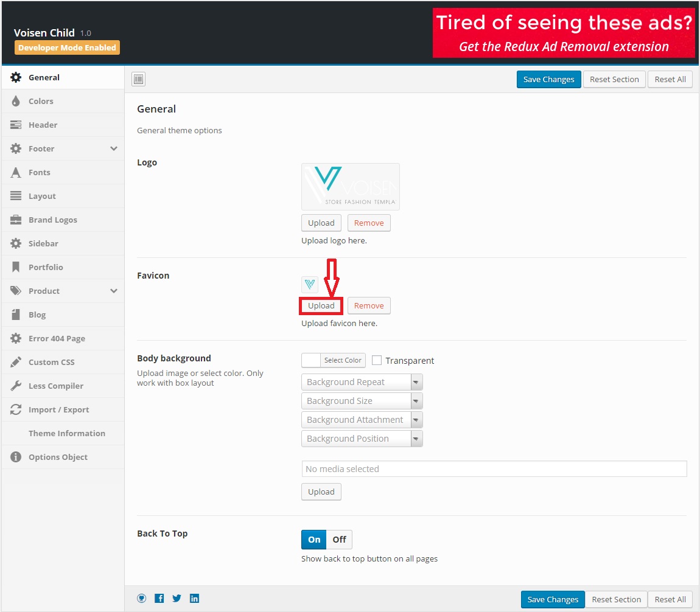Open the Background Repeat dropdown

[x=362, y=382]
